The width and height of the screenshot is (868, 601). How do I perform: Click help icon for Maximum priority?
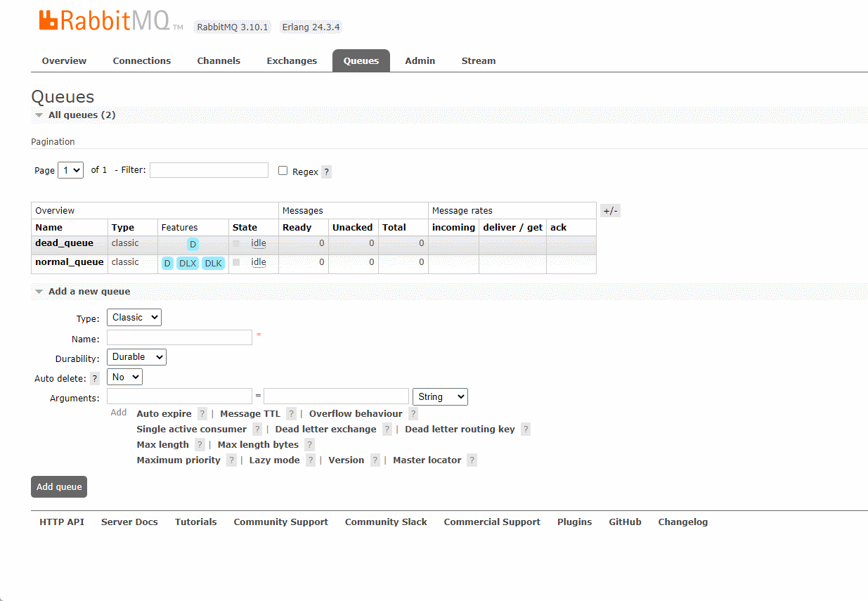pos(231,460)
